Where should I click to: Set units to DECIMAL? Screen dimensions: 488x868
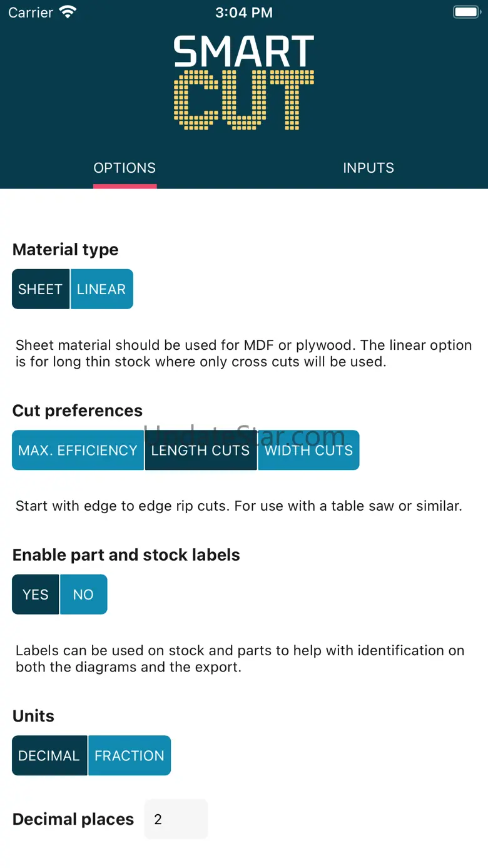(x=49, y=755)
